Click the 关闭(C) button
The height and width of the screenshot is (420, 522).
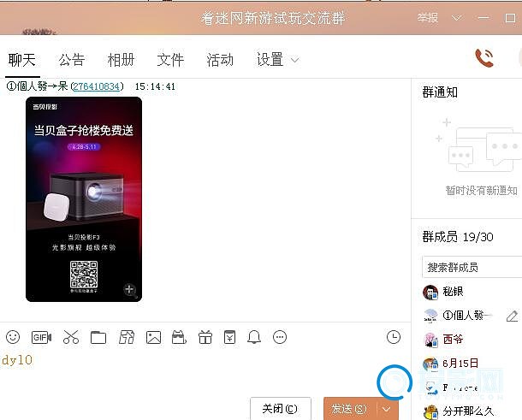point(280,409)
